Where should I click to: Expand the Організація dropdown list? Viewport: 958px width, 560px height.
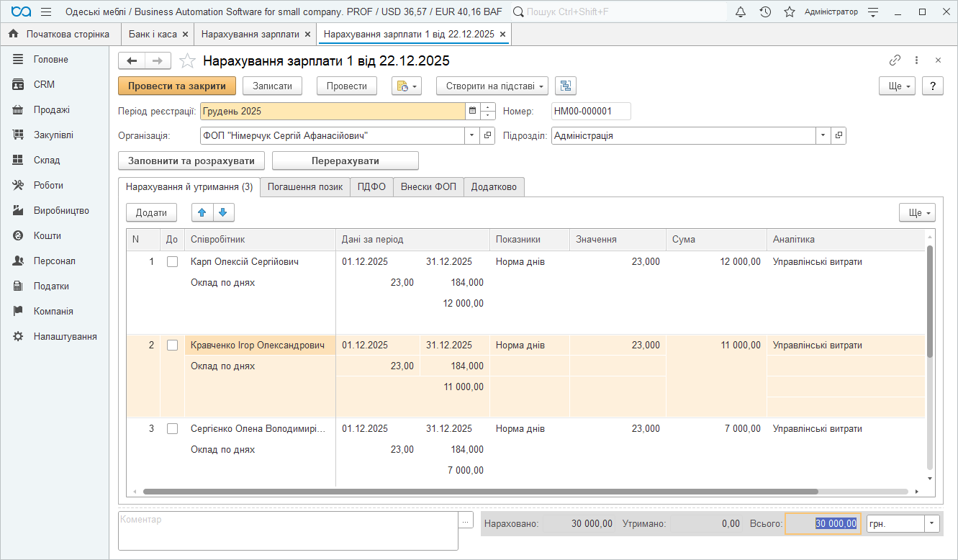pos(472,135)
